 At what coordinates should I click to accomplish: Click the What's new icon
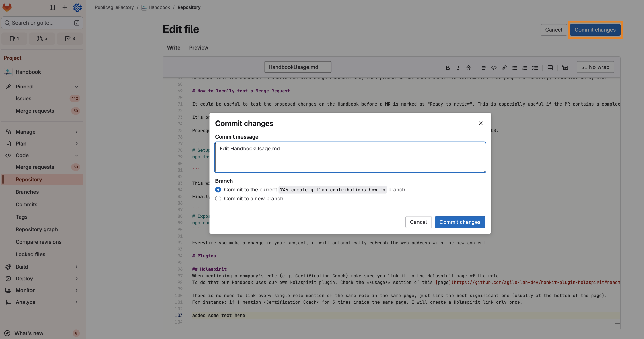point(7,333)
